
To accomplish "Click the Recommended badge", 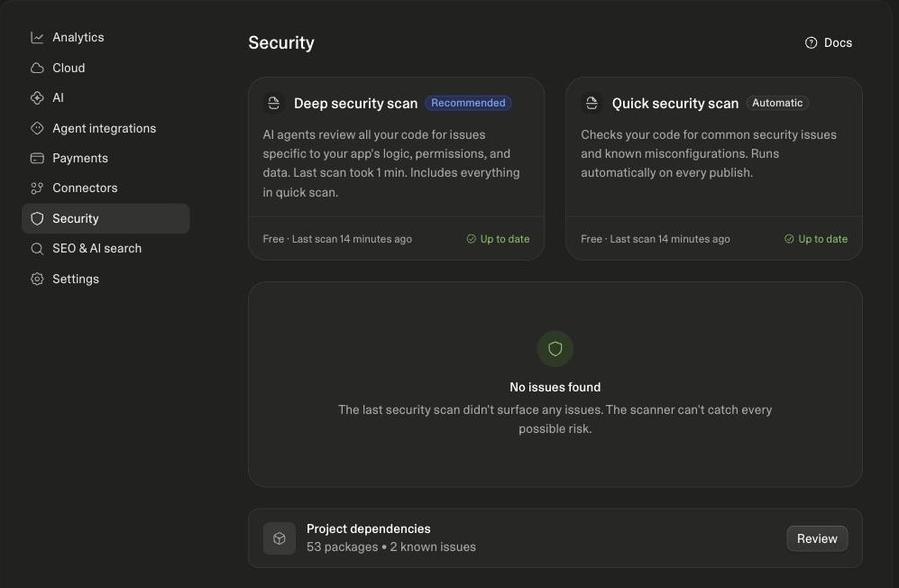I will (x=468, y=103).
